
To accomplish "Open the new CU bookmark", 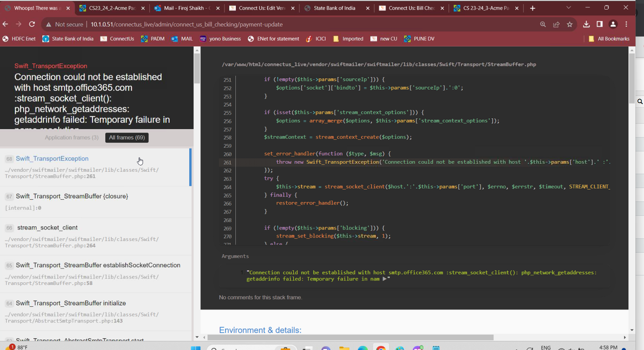I will tap(384, 39).
